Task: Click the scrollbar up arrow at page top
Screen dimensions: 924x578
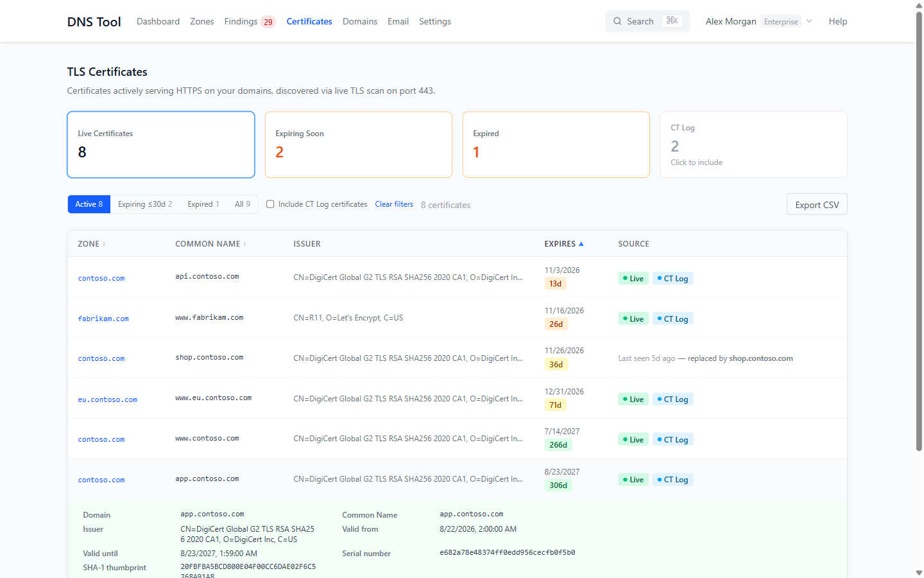Action: click(x=919, y=5)
